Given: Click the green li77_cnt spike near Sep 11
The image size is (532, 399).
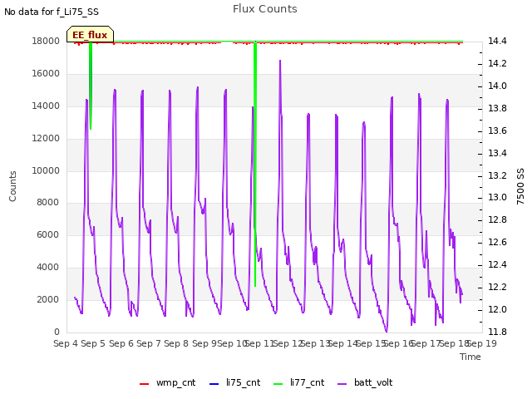Looking at the screenshot, I should (x=255, y=163).
